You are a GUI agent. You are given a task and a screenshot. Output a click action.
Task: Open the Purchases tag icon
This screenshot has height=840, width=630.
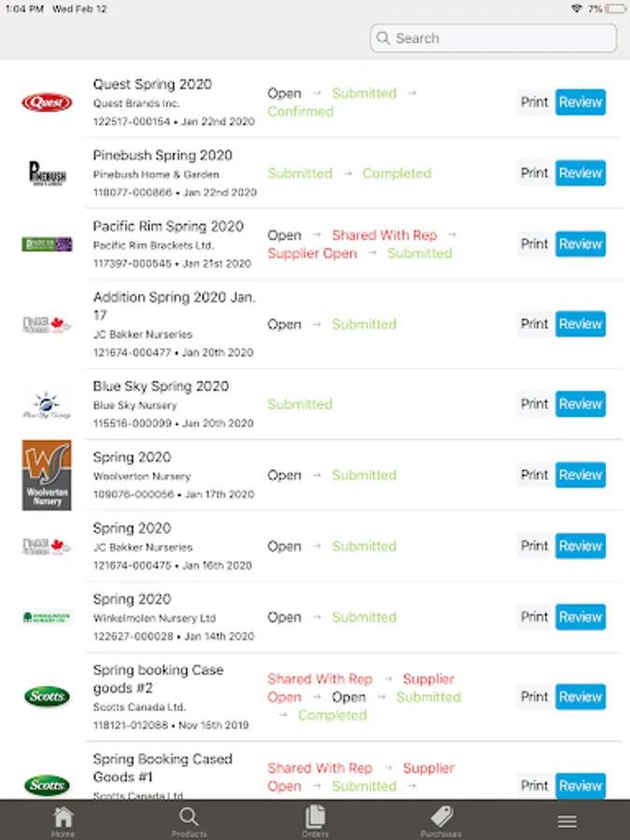pos(441,817)
